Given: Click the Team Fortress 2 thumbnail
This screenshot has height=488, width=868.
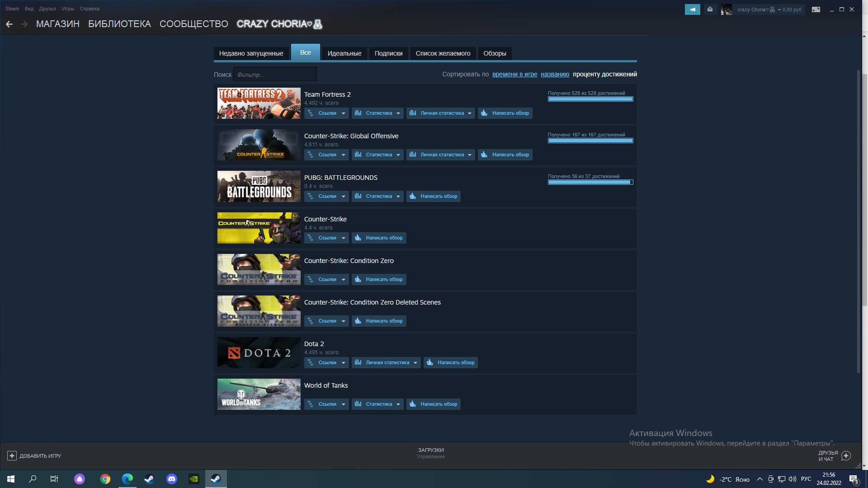Looking at the screenshot, I should 259,103.
